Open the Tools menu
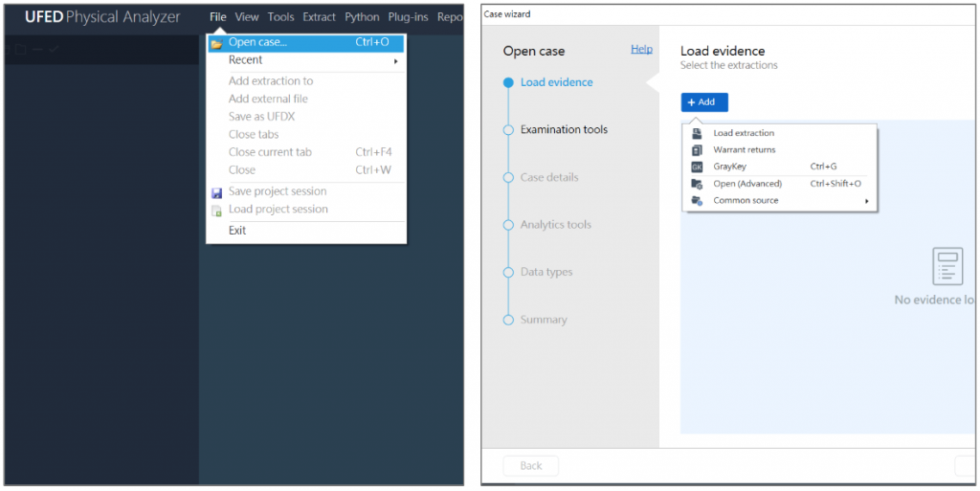980x491 pixels. click(280, 17)
